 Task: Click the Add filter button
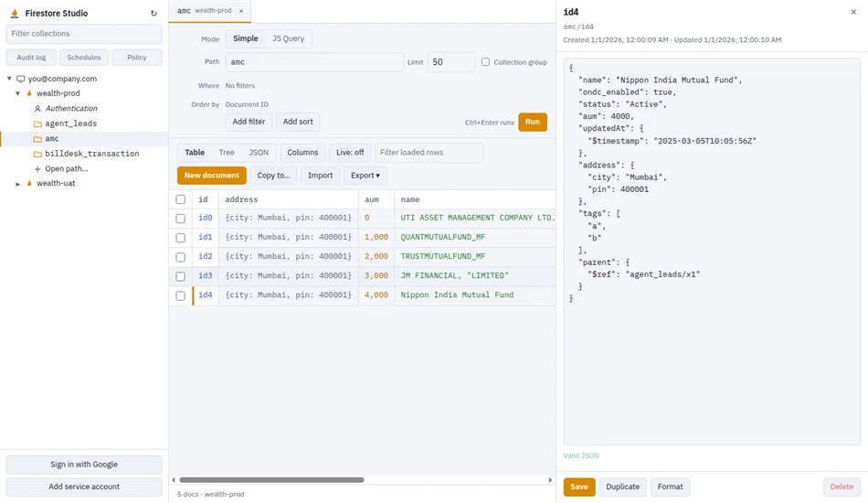249,122
